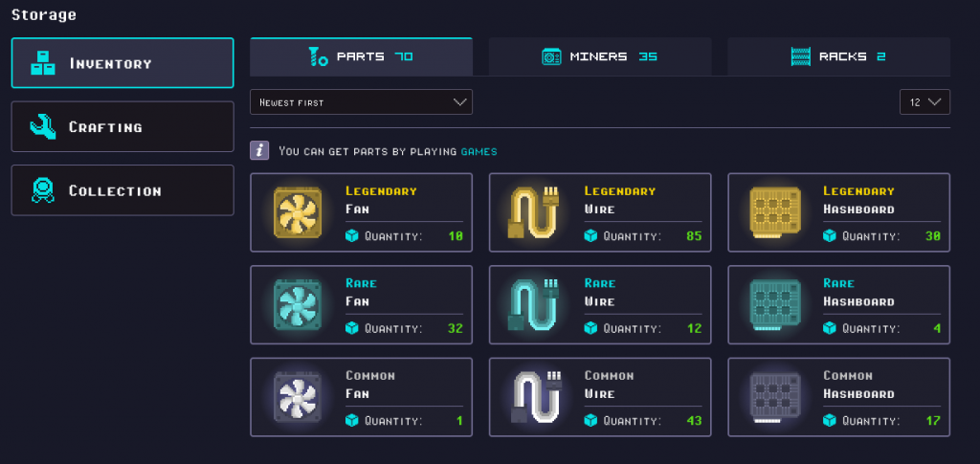
Task: Open the Collection section
Action: tap(122, 190)
